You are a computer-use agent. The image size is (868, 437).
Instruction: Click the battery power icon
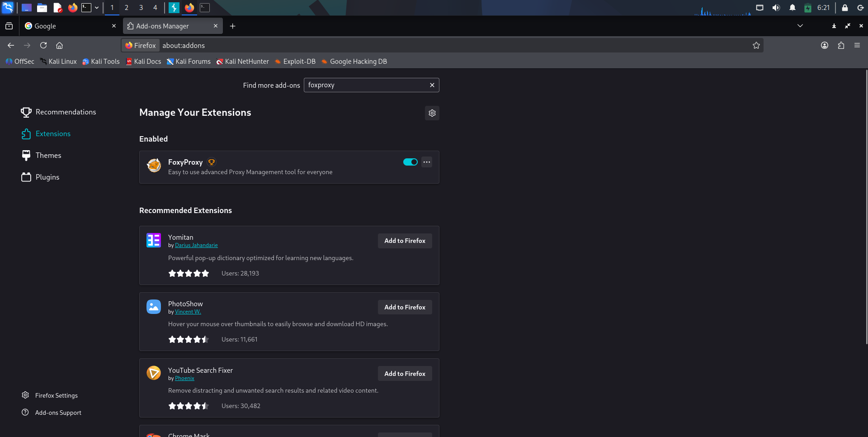[808, 8]
